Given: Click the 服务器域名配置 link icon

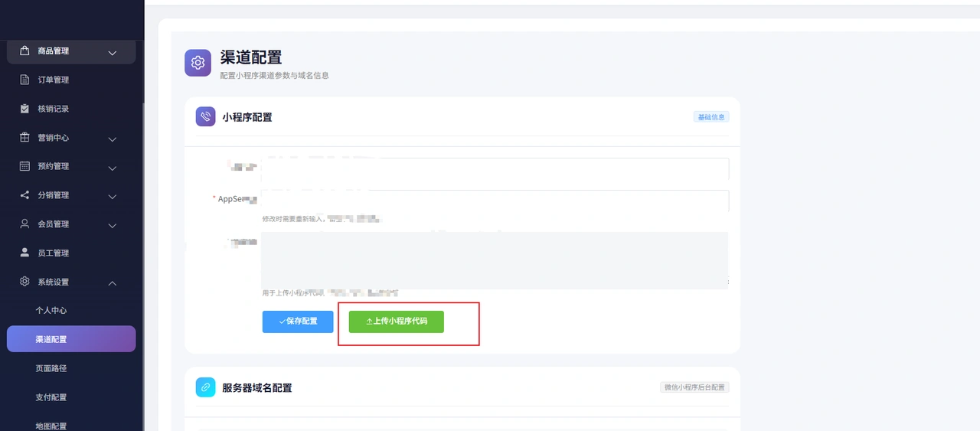Looking at the screenshot, I should coord(205,387).
